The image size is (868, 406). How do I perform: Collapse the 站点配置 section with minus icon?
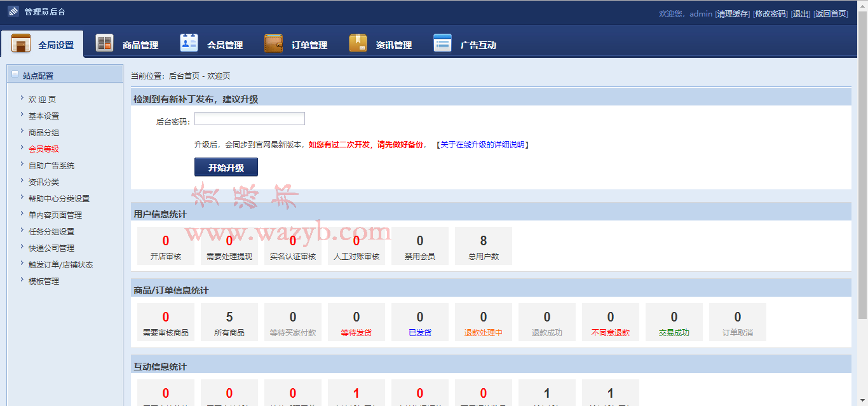[x=15, y=74]
